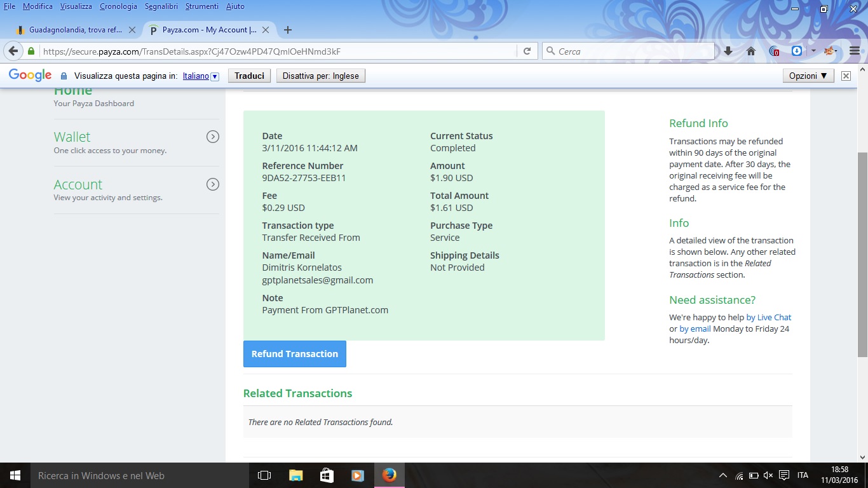Open the Opzioni dropdown in translate bar

[808, 76]
